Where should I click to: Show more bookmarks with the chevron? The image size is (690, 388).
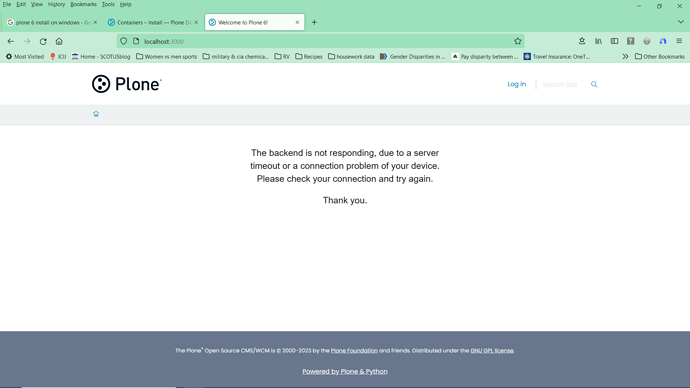pyautogui.click(x=625, y=56)
